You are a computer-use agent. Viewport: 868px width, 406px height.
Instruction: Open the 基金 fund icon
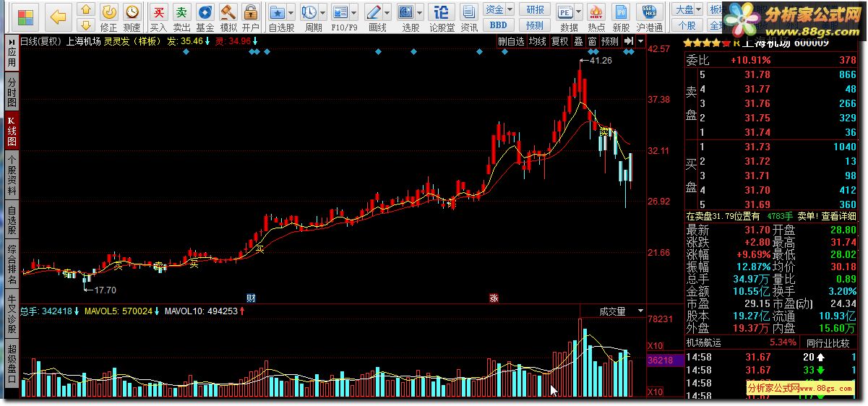[x=205, y=12]
